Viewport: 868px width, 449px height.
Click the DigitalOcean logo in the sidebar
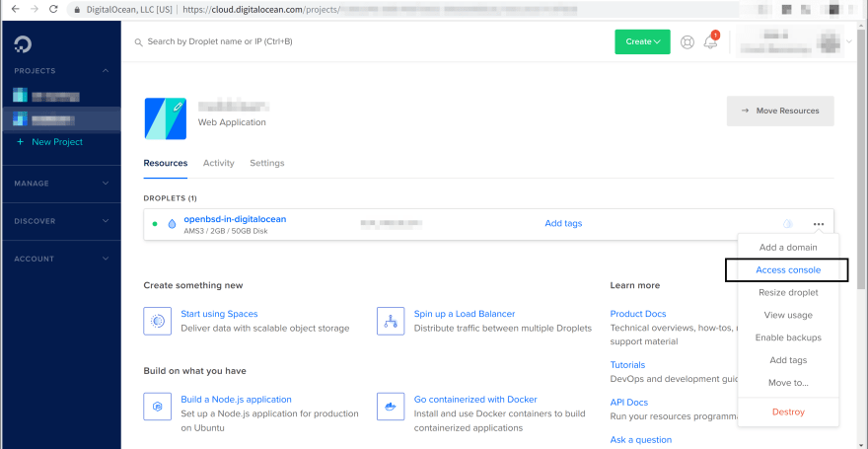(x=23, y=44)
